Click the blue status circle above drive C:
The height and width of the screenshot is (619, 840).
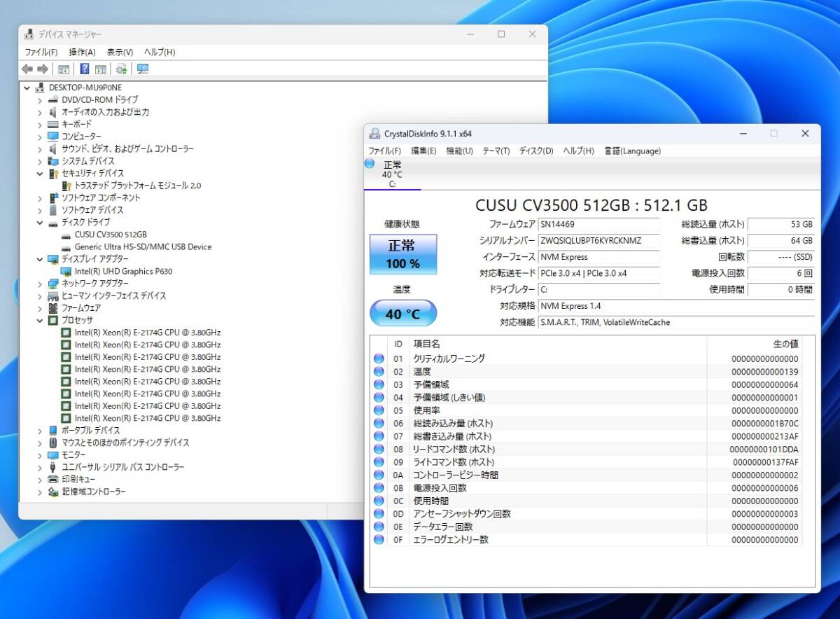click(x=370, y=164)
